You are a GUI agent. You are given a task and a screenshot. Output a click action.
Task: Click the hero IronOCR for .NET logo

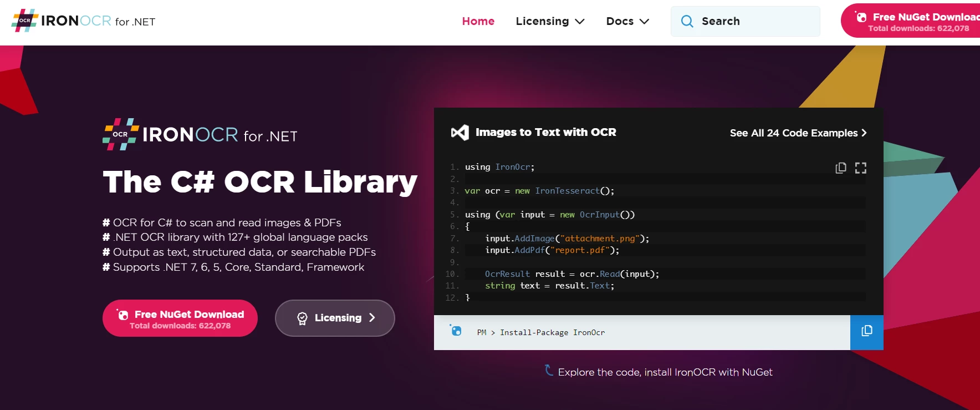coord(200,134)
